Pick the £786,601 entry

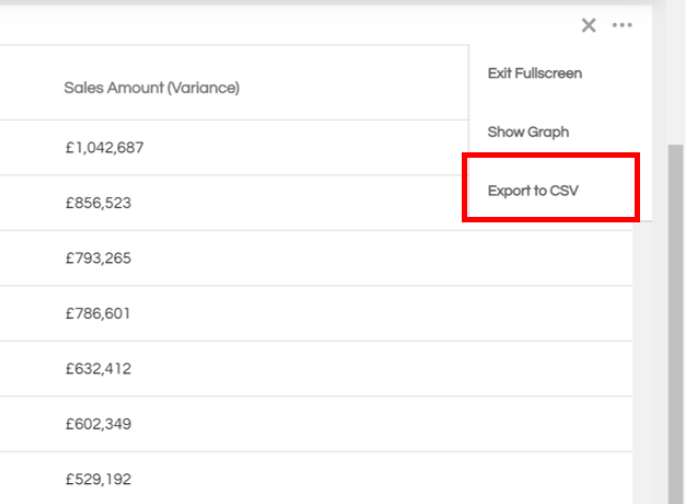(x=98, y=313)
